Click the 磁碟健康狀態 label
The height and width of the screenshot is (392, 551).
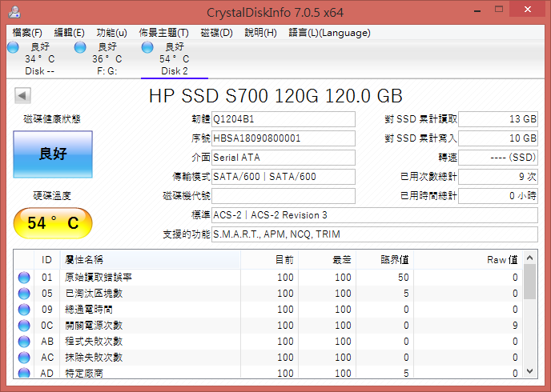tap(52, 119)
